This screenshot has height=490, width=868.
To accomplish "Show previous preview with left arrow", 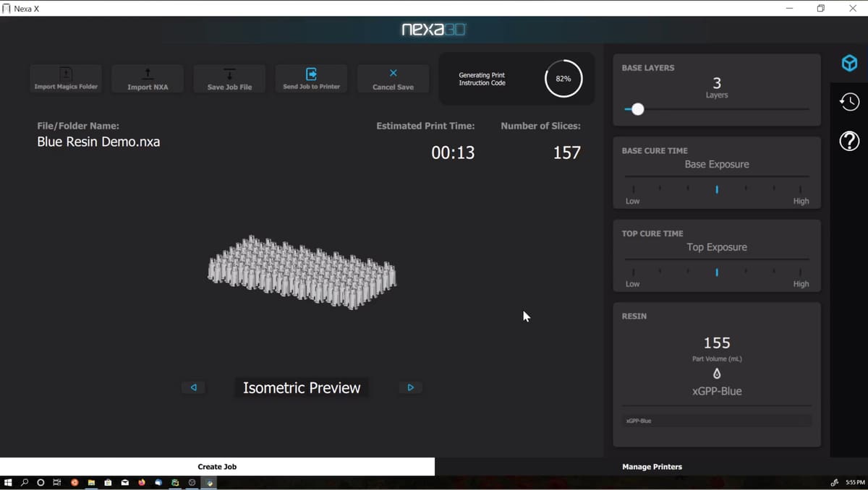I will 193,387.
